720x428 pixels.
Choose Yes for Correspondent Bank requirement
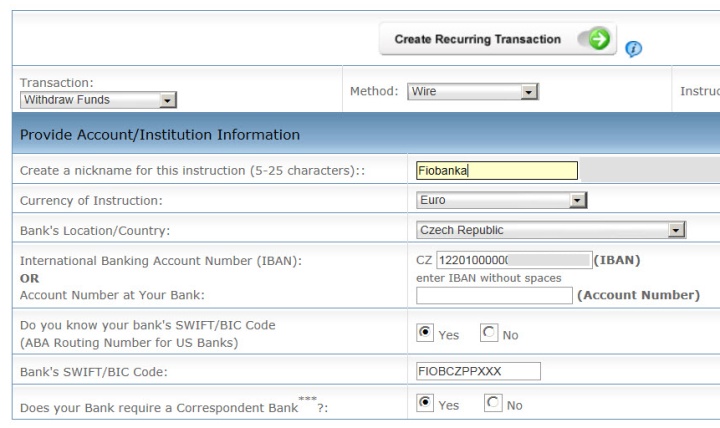[425, 403]
